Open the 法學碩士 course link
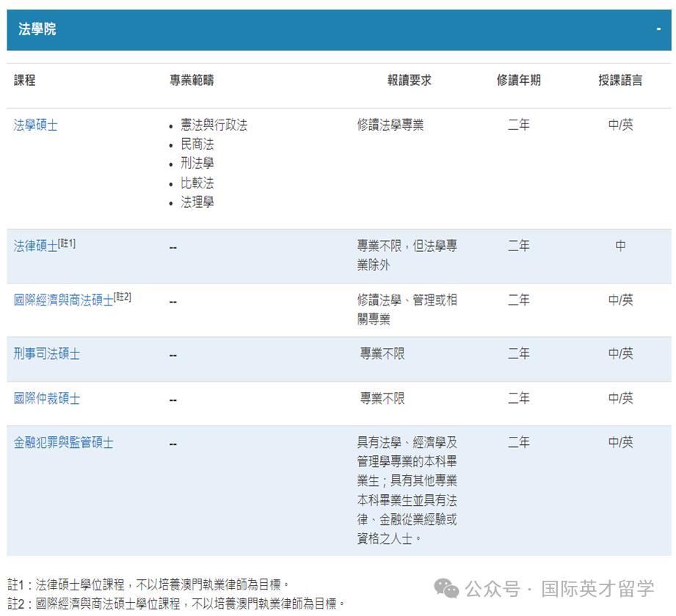676x616 pixels. 36,125
